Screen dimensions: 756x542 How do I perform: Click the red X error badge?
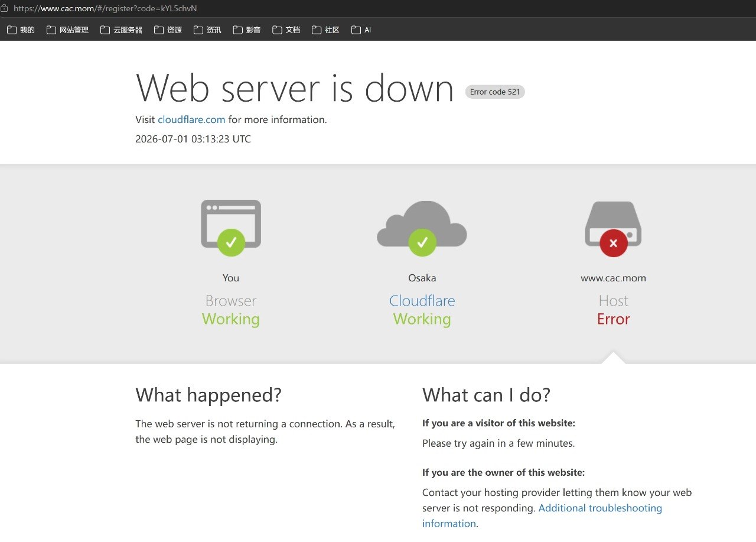tap(613, 243)
